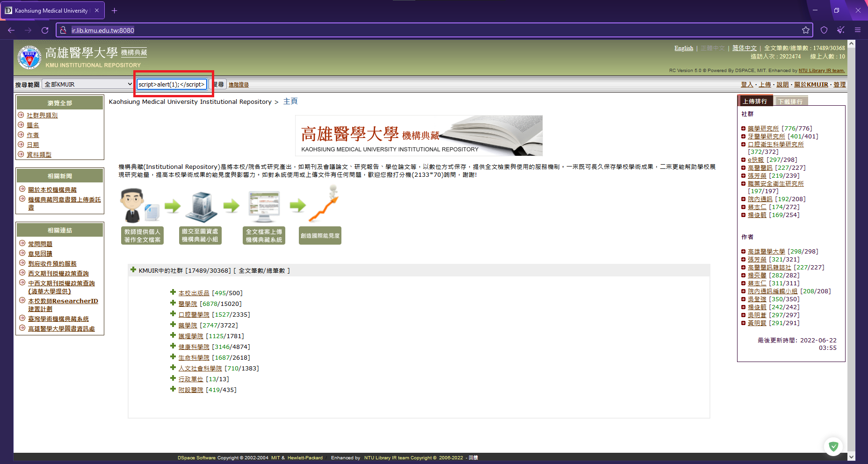Open the 上傳 upload menu link

[x=765, y=85]
